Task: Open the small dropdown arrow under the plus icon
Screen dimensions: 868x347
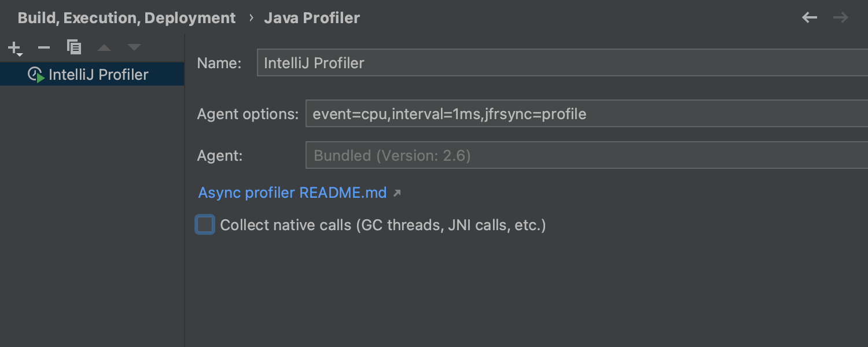Action: 20,54
